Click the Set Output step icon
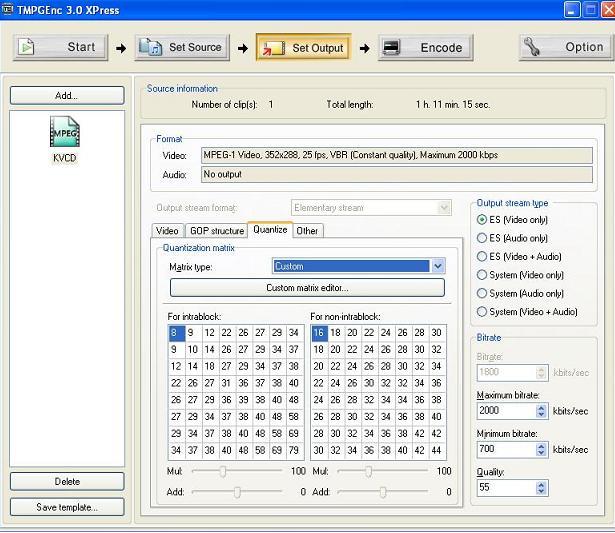 click(x=274, y=48)
